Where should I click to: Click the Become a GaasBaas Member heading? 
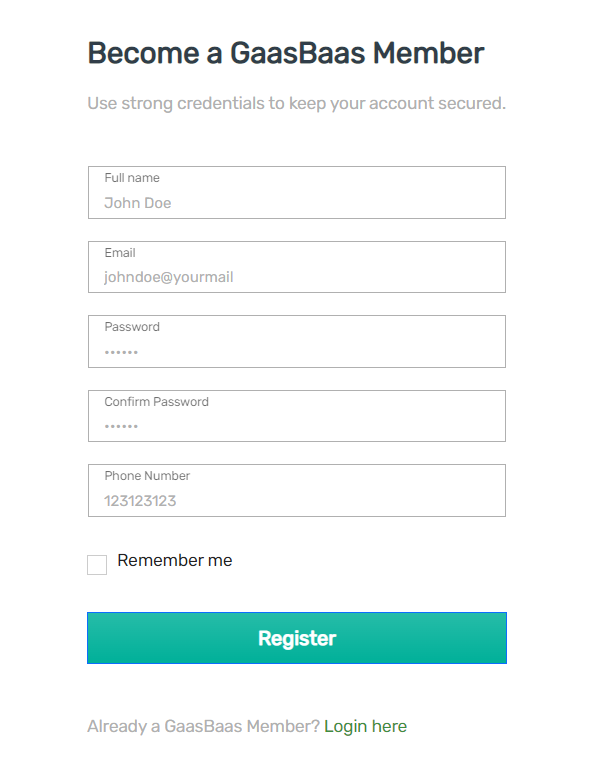click(286, 53)
